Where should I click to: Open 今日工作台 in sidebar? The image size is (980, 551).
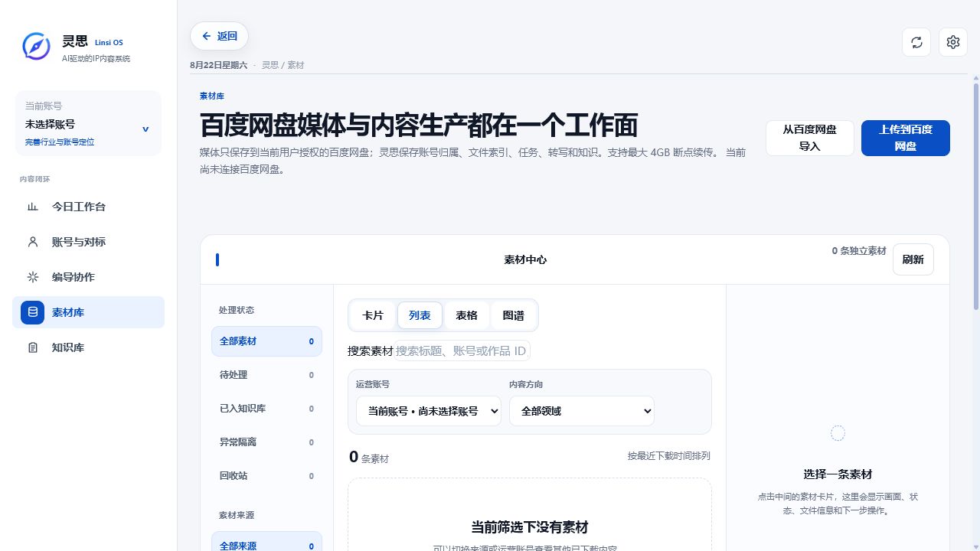(x=89, y=207)
